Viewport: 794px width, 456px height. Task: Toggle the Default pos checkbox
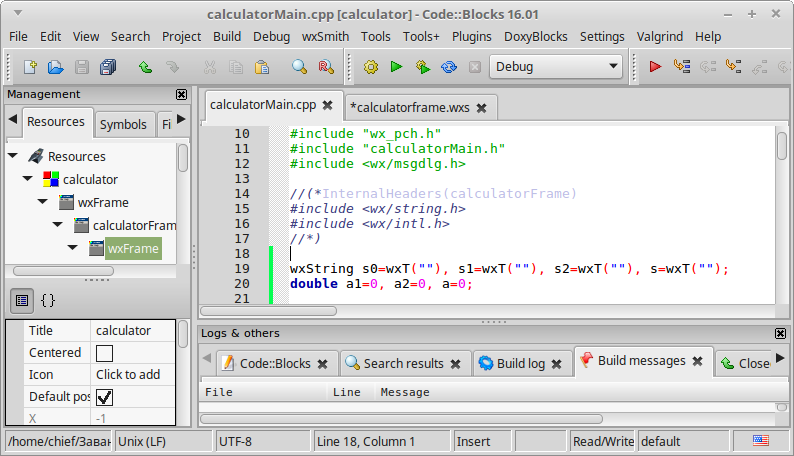[104, 397]
